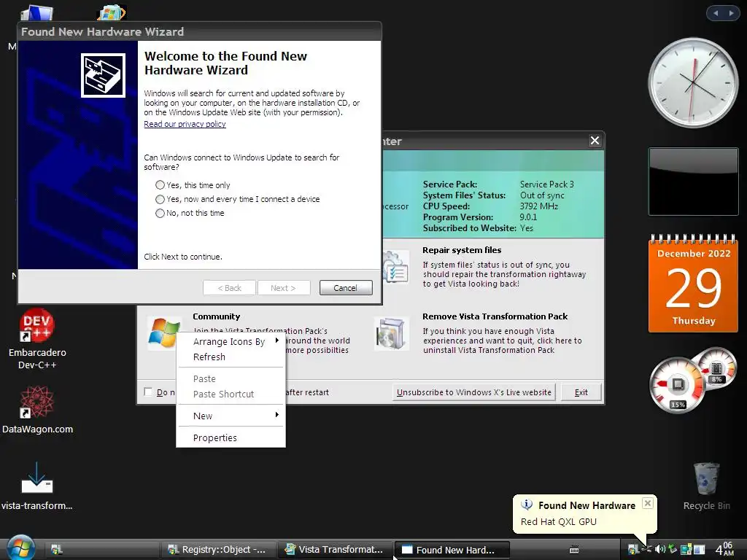The image size is (747, 560).
Task: Switch to Found New Hard... taskbar item
Action: (x=452, y=550)
